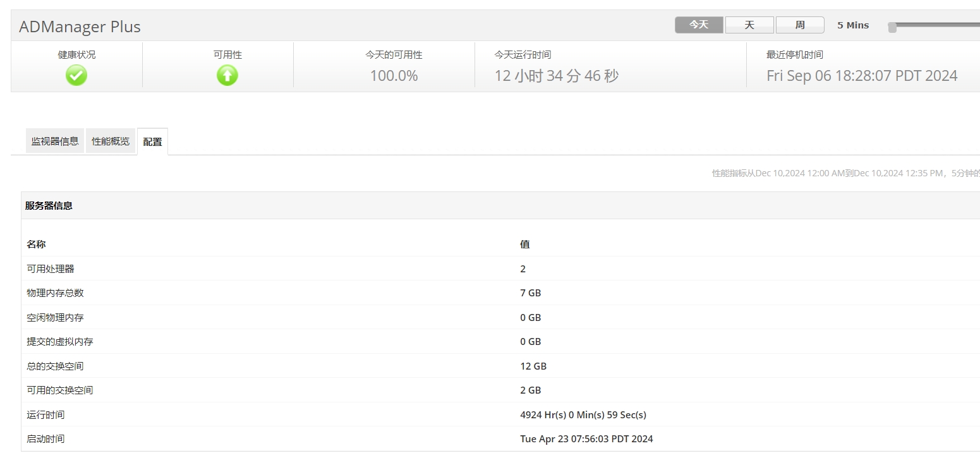
Task: Click the 运行时间 row label
Action: [45, 415]
